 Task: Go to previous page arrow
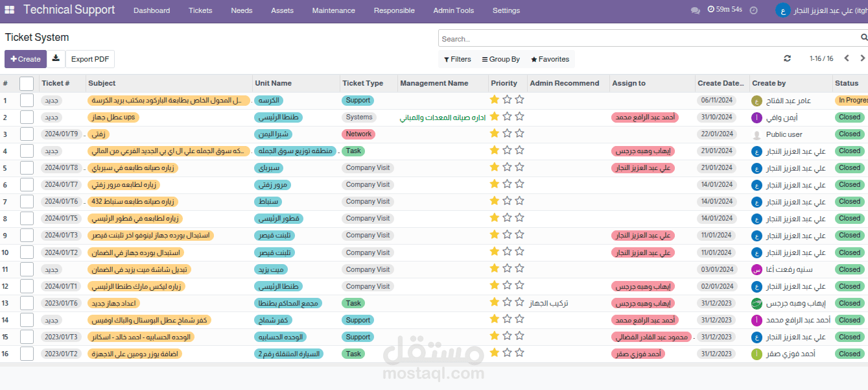[x=847, y=58]
